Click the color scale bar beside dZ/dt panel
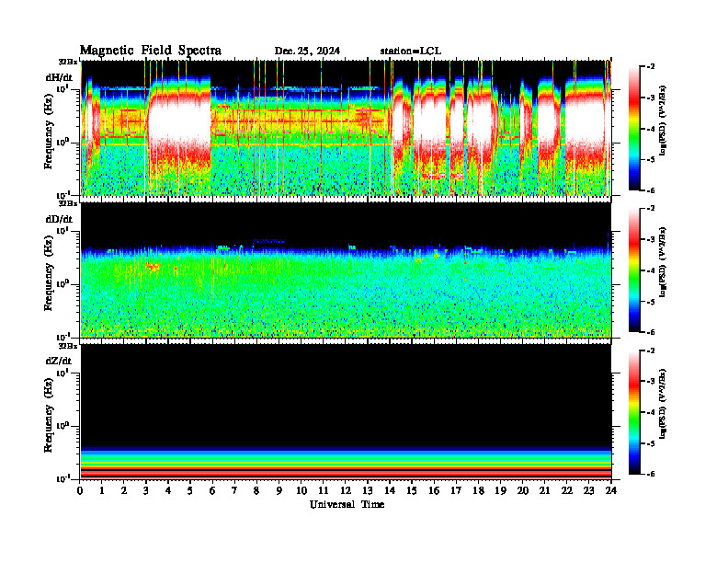The image size is (728, 563). (x=634, y=412)
